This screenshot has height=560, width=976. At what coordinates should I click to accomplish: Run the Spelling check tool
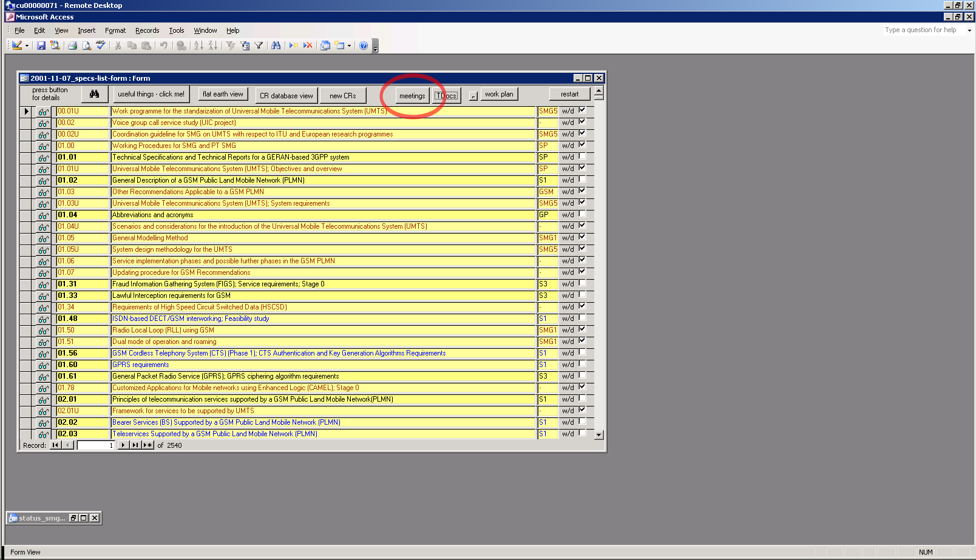(101, 46)
